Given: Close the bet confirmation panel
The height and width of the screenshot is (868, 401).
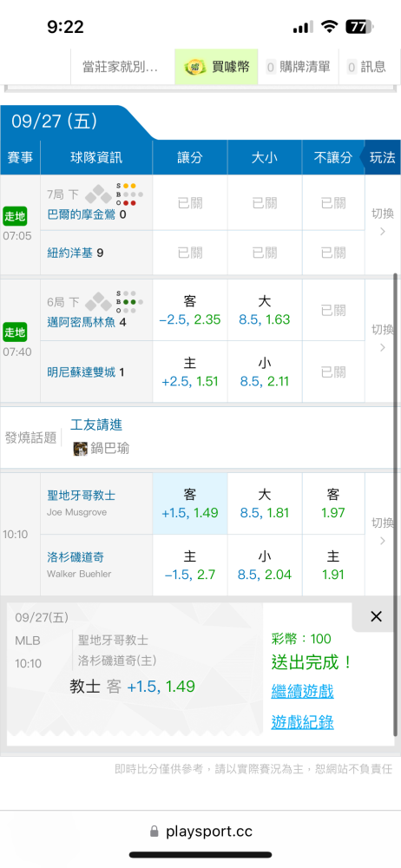Looking at the screenshot, I should 376,616.
